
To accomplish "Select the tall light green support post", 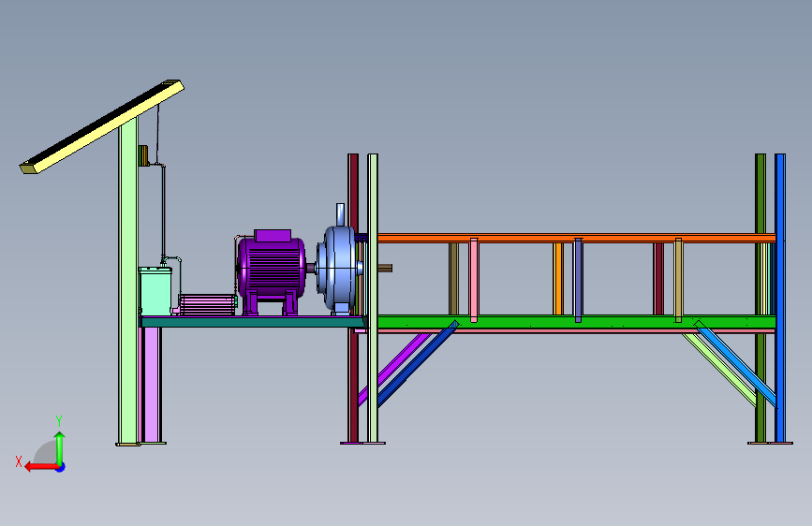I will [x=128, y=282].
